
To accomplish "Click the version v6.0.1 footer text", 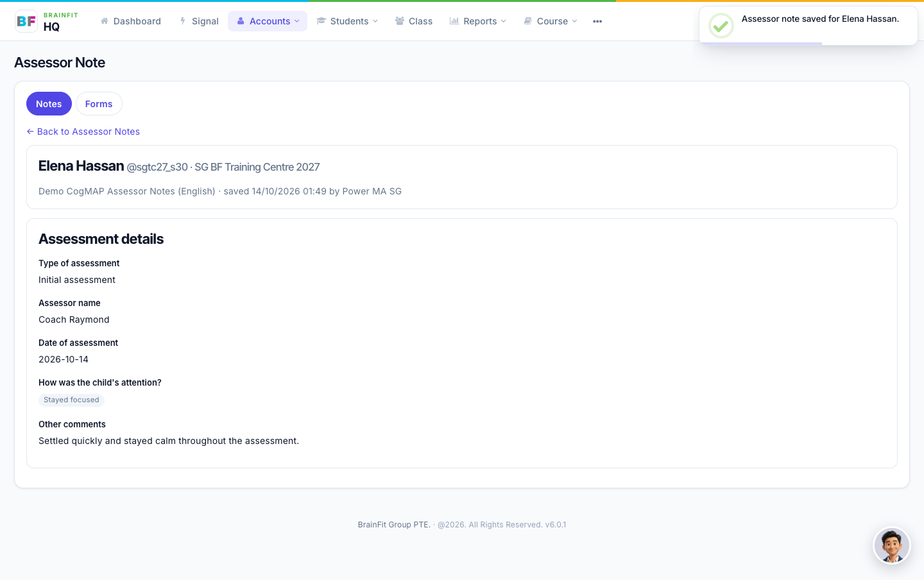I will pyautogui.click(x=556, y=525).
